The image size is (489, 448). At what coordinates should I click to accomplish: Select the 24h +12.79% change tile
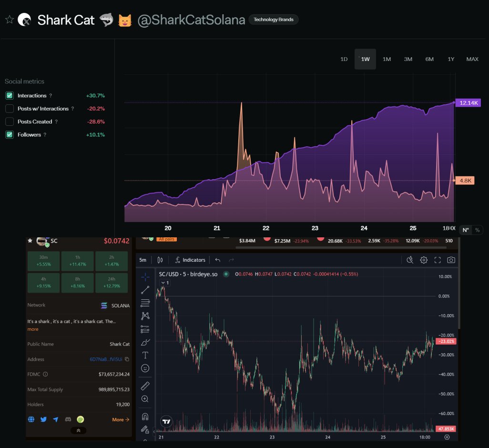112,283
